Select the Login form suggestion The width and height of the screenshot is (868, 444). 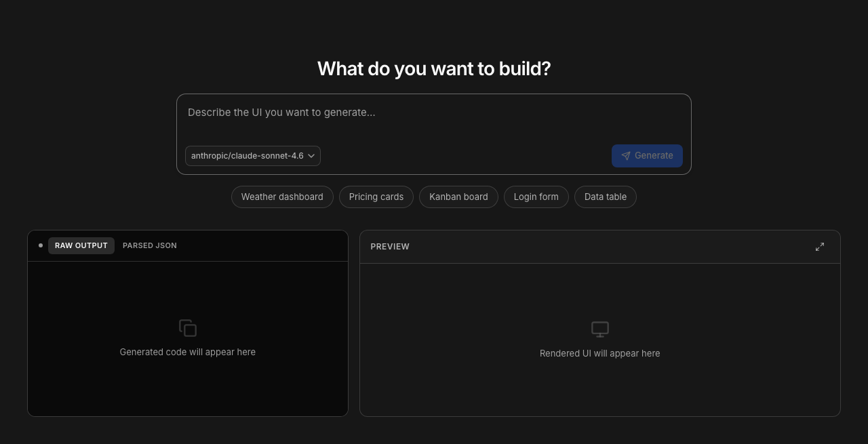[536, 197]
